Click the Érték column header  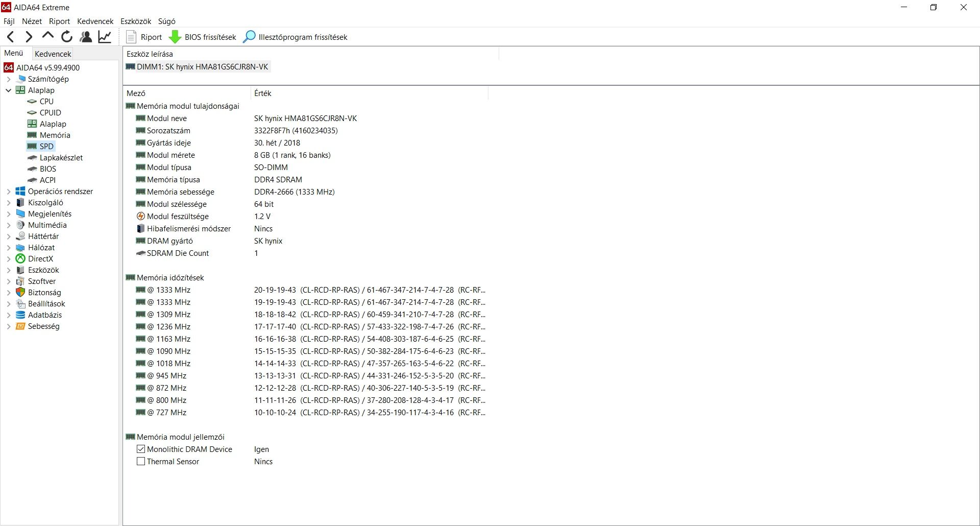370,93
